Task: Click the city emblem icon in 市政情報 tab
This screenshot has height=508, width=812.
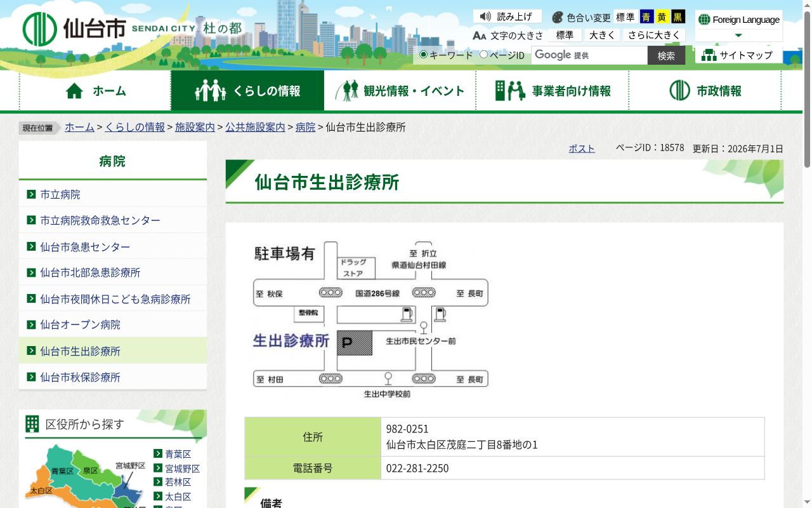Action: coord(679,91)
